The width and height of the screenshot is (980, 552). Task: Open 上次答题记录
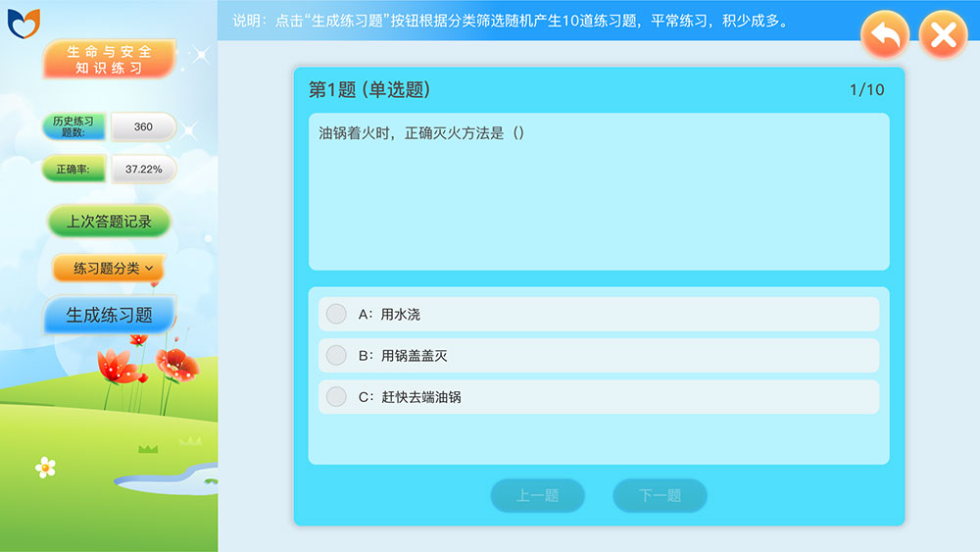point(110,222)
